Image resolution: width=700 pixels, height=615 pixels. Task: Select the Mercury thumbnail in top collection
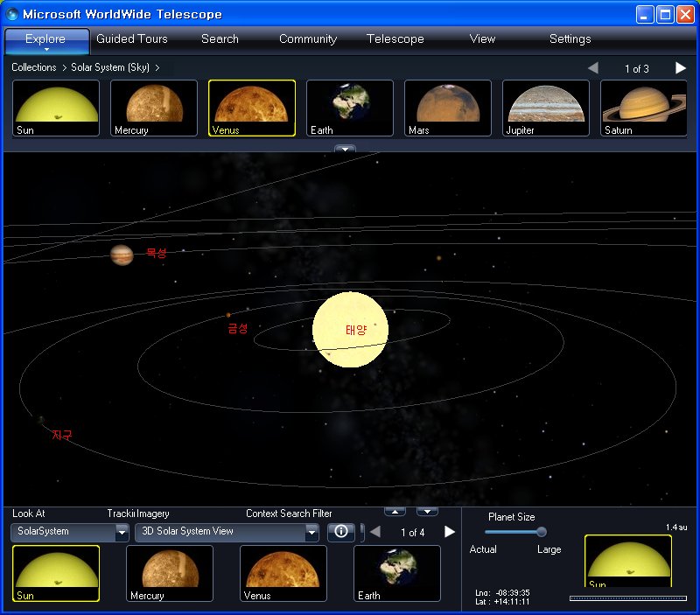[154, 108]
